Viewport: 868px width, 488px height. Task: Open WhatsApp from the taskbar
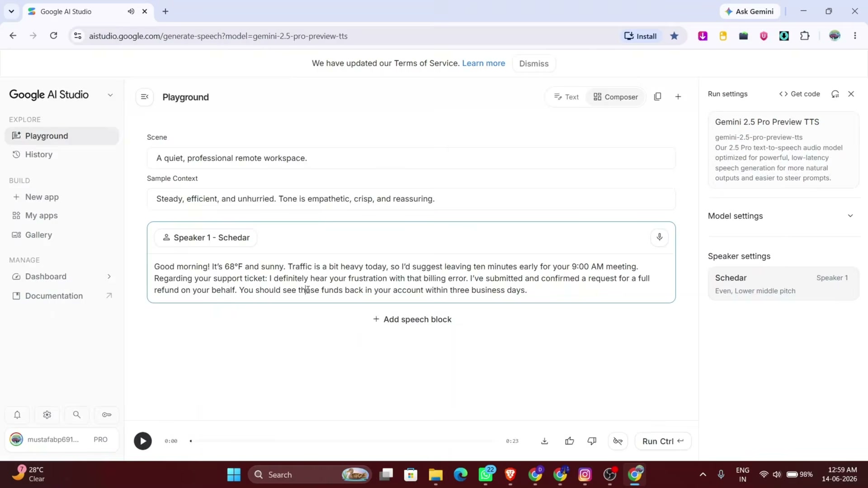486,475
